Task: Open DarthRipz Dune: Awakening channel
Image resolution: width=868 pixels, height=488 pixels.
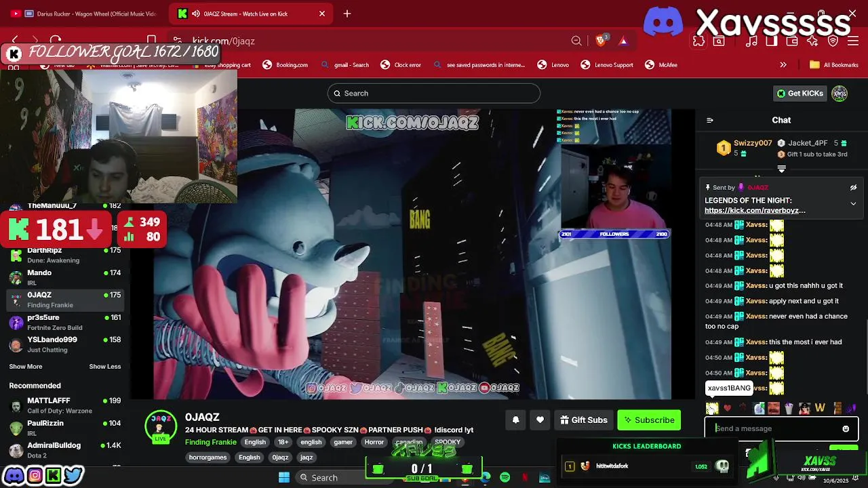Action: (65, 255)
